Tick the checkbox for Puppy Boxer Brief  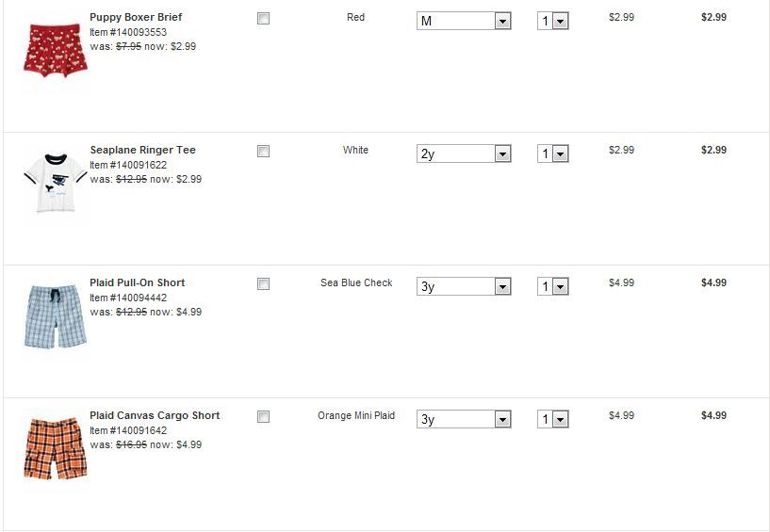click(x=264, y=18)
